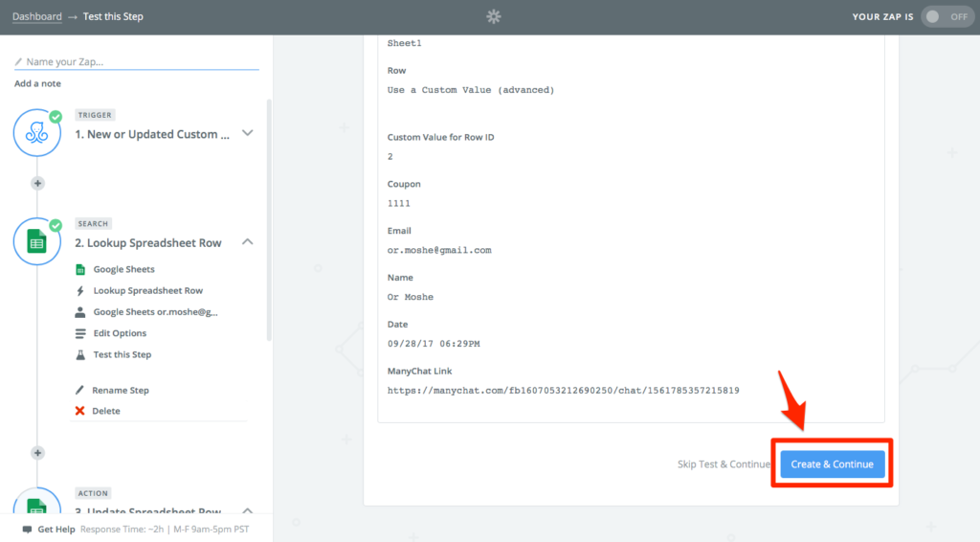
Task: Click the ManyChat Link URL value
Action: pyautogui.click(x=563, y=390)
